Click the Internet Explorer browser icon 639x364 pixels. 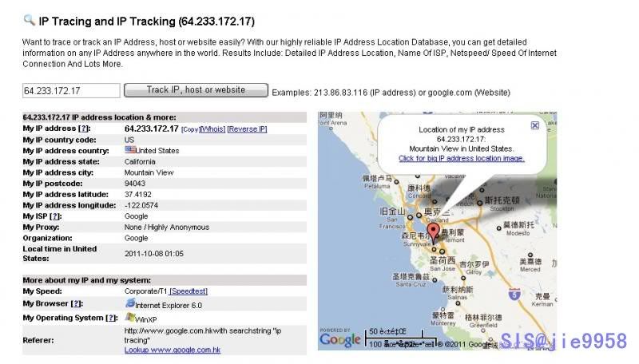(130, 303)
